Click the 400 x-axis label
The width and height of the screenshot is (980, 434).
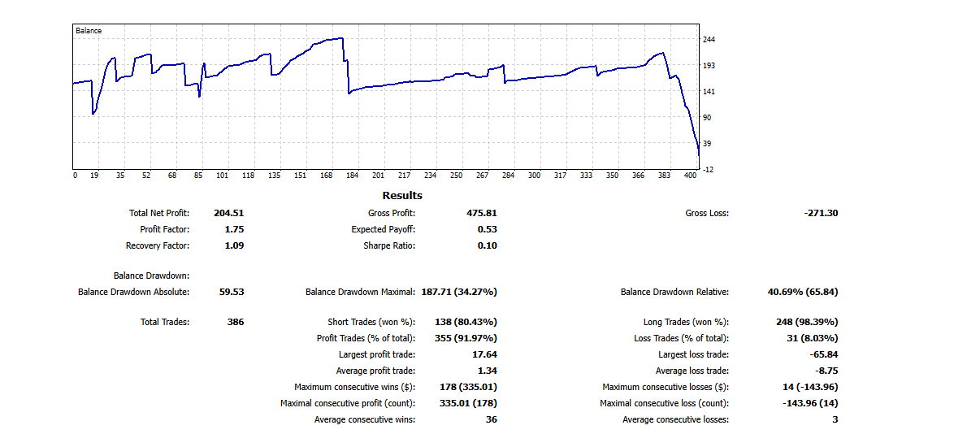click(x=690, y=175)
